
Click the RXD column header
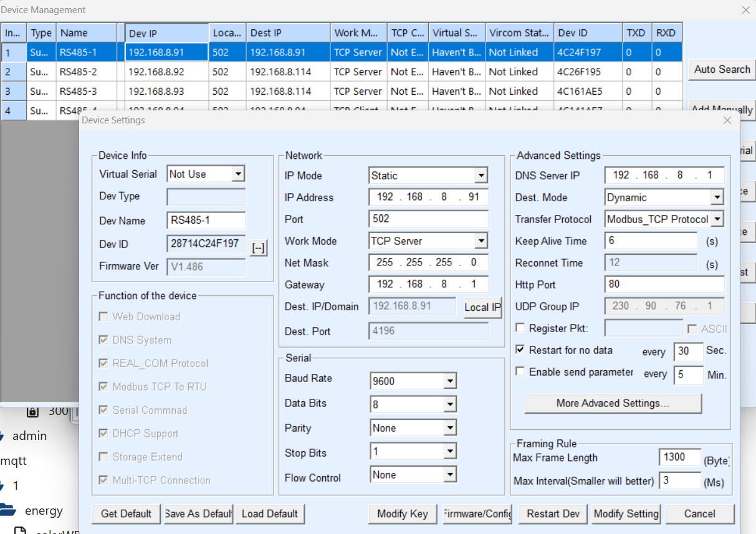[x=667, y=33]
